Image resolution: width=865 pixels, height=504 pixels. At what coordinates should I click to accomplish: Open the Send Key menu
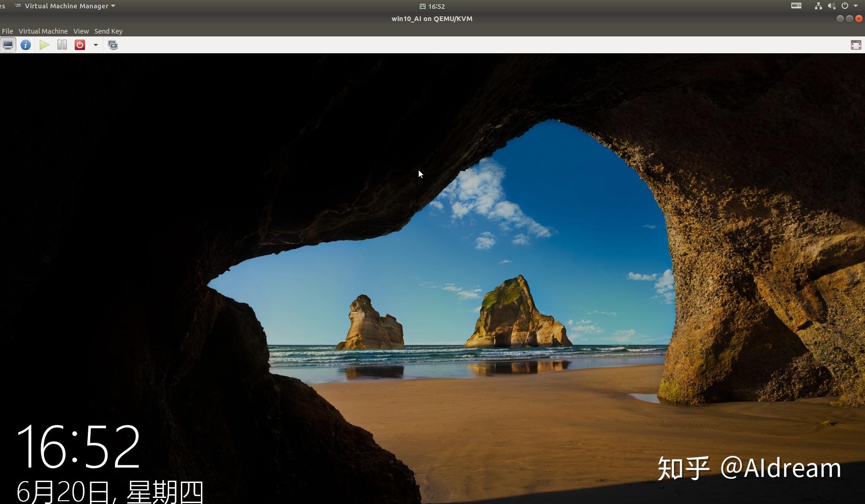pyautogui.click(x=108, y=31)
